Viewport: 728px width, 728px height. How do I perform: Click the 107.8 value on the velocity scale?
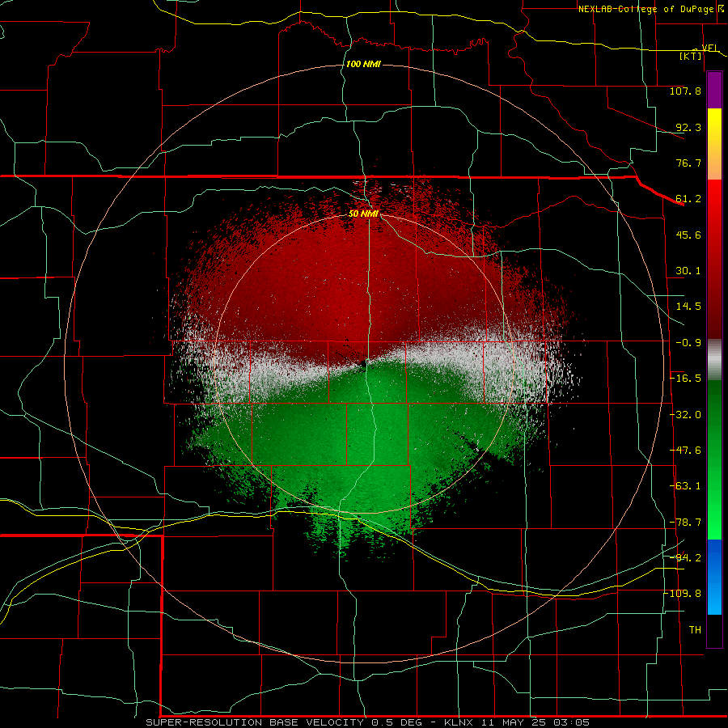tap(685, 91)
